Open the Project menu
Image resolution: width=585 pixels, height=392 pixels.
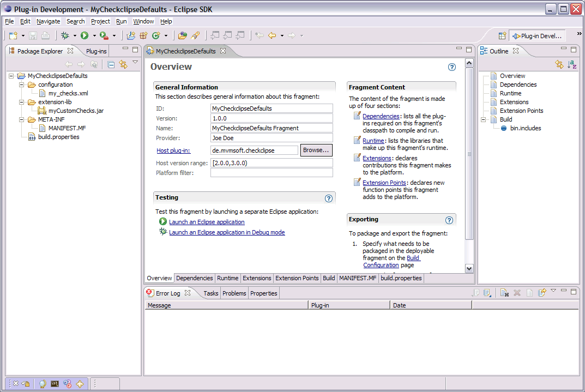[100, 21]
